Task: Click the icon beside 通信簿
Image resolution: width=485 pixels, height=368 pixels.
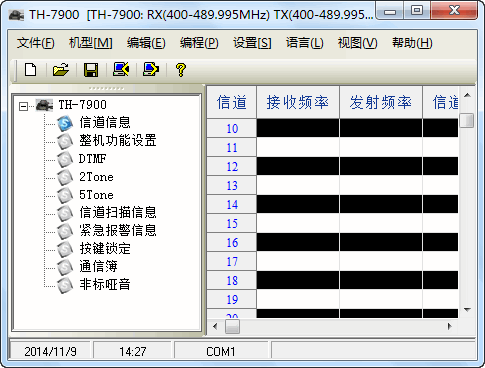Action: (65, 267)
